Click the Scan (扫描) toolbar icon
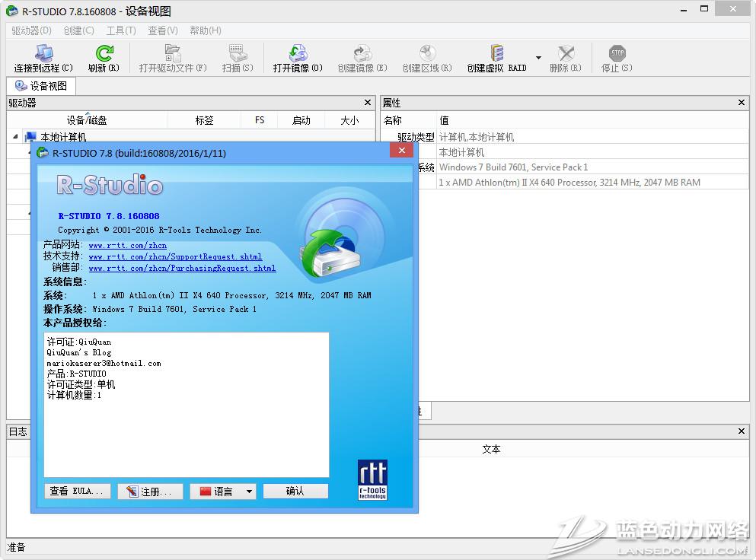756x560 pixels. tap(237, 54)
